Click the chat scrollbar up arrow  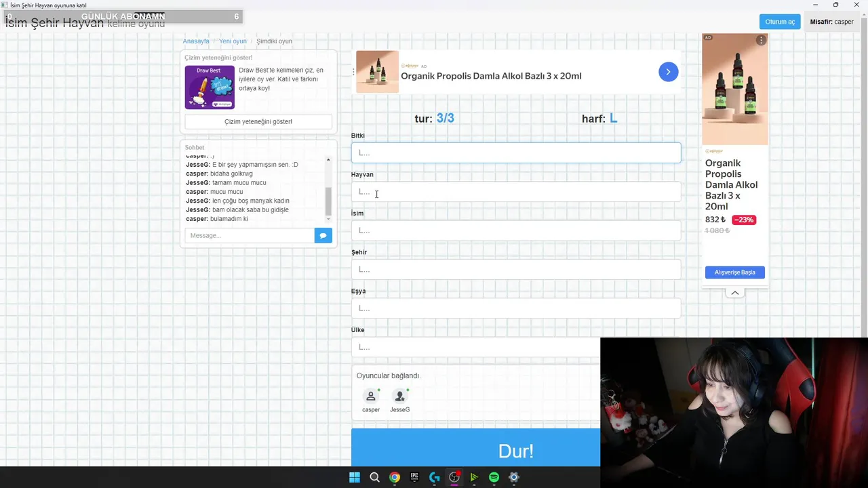[x=328, y=160]
